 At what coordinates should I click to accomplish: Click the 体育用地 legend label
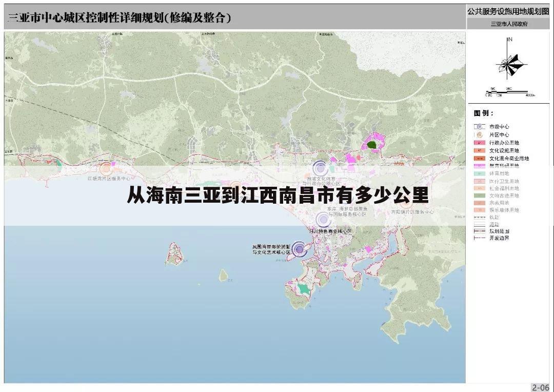click(499, 173)
